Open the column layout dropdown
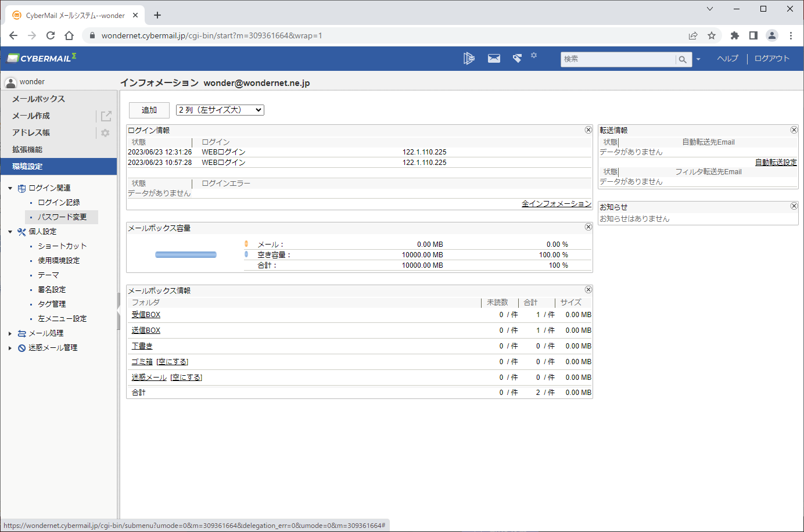The width and height of the screenshot is (804, 532). (220, 110)
